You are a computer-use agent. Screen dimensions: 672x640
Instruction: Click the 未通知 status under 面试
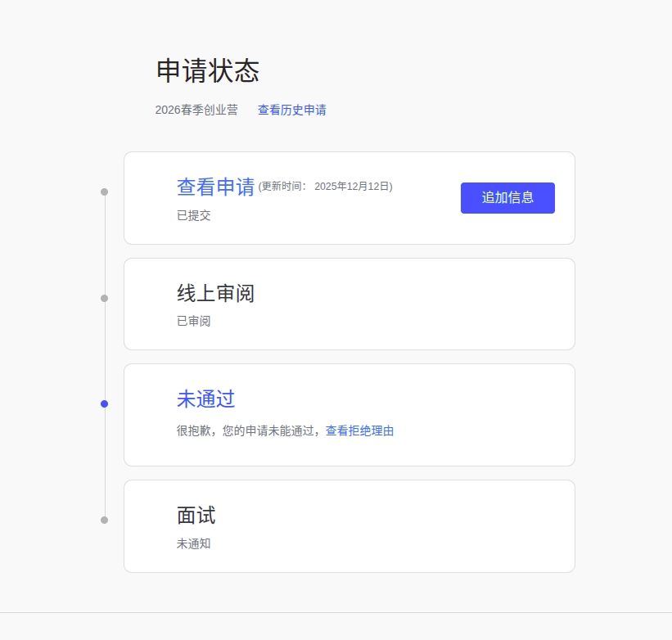(193, 543)
